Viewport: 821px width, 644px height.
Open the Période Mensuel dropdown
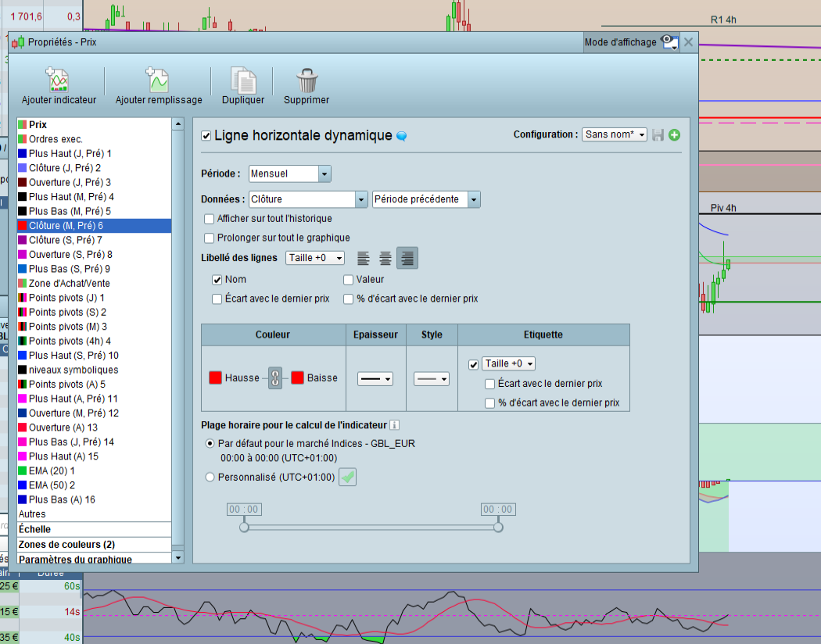tap(324, 174)
